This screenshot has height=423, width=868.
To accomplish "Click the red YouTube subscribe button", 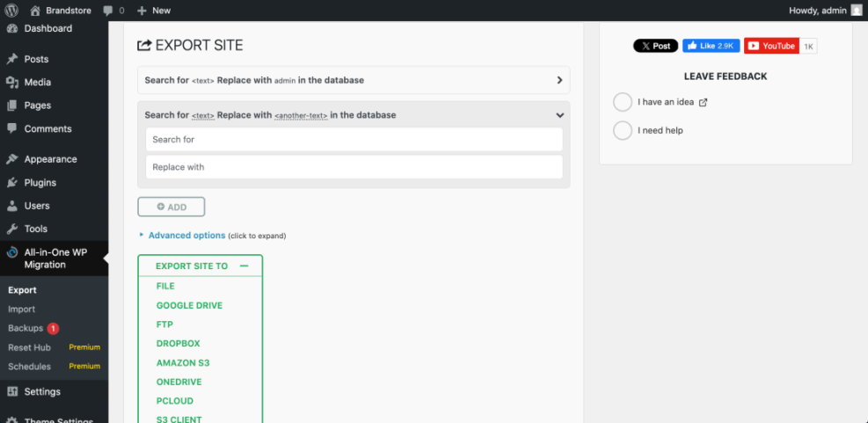I will coord(771,46).
